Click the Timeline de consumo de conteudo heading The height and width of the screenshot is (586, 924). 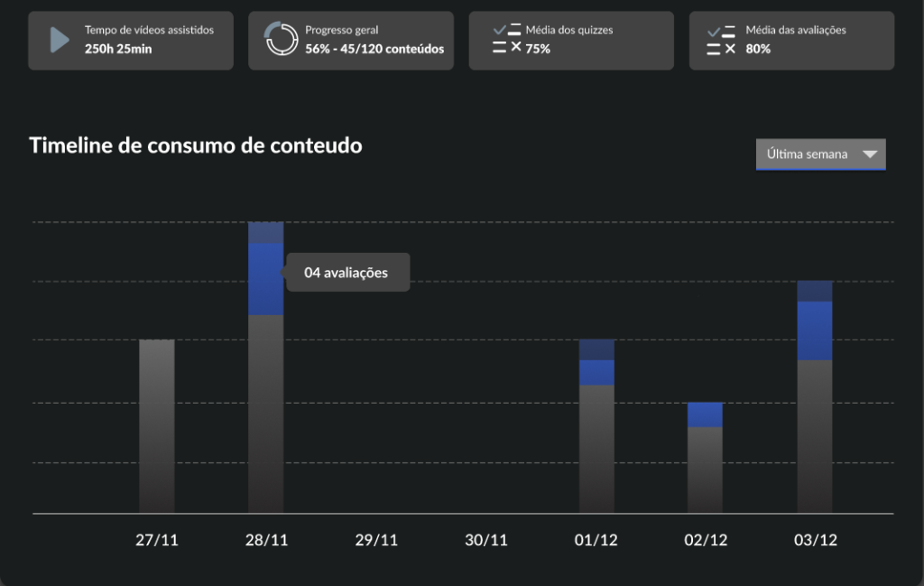pyautogui.click(x=196, y=145)
